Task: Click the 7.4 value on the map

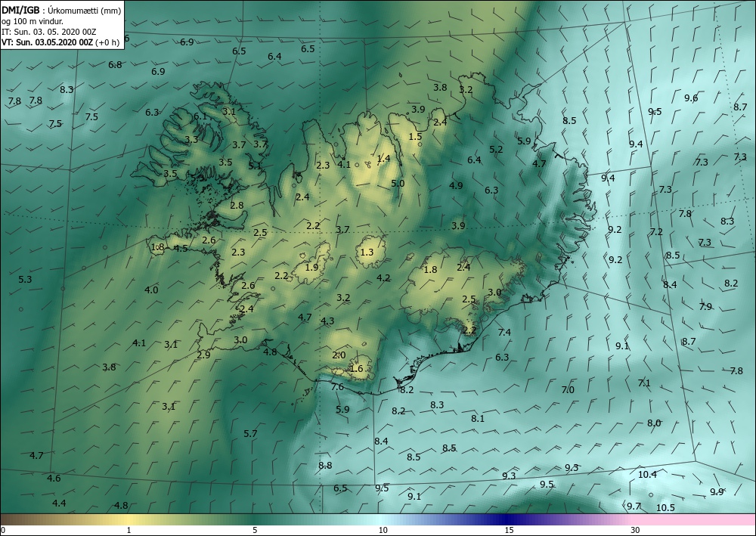Action: point(504,332)
